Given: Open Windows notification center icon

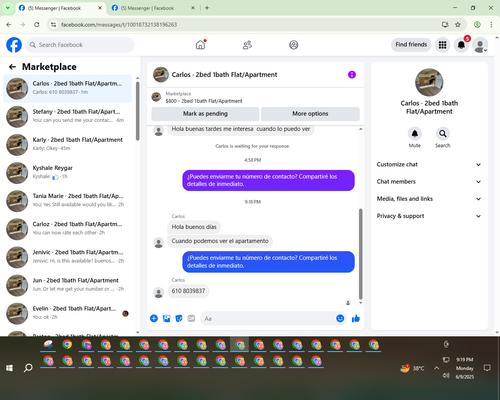Looking at the screenshot, I should tap(487, 368).
